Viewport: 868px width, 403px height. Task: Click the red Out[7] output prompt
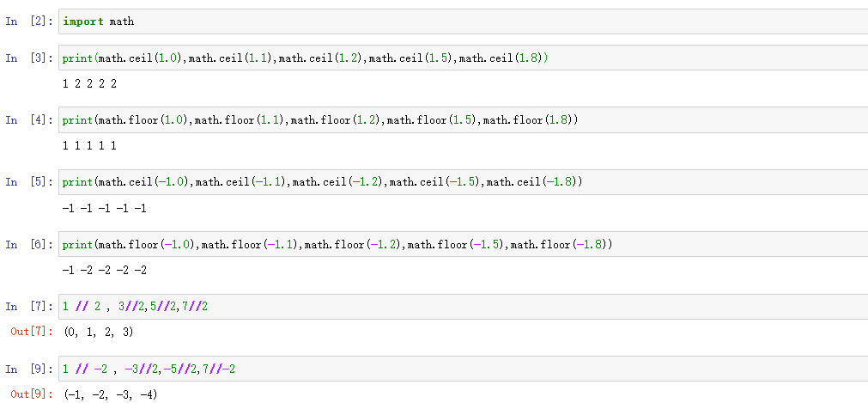[x=31, y=332]
